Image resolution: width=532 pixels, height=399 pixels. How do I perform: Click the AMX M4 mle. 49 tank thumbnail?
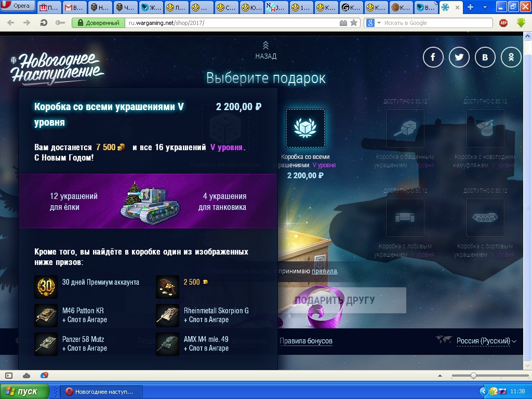pyautogui.click(x=167, y=344)
